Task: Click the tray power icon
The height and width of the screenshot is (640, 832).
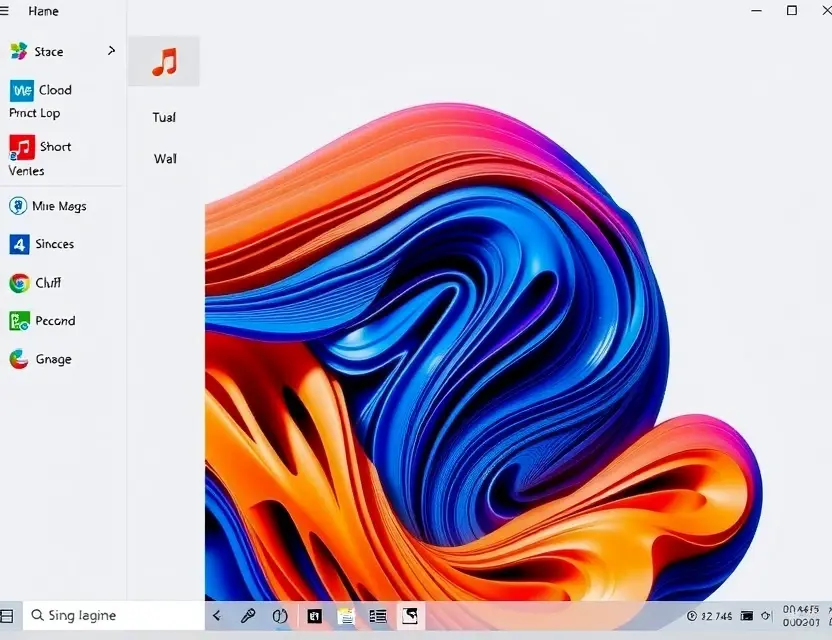Action: [766, 616]
